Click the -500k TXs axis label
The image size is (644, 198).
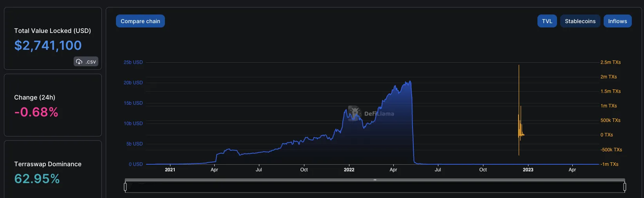[611, 150]
